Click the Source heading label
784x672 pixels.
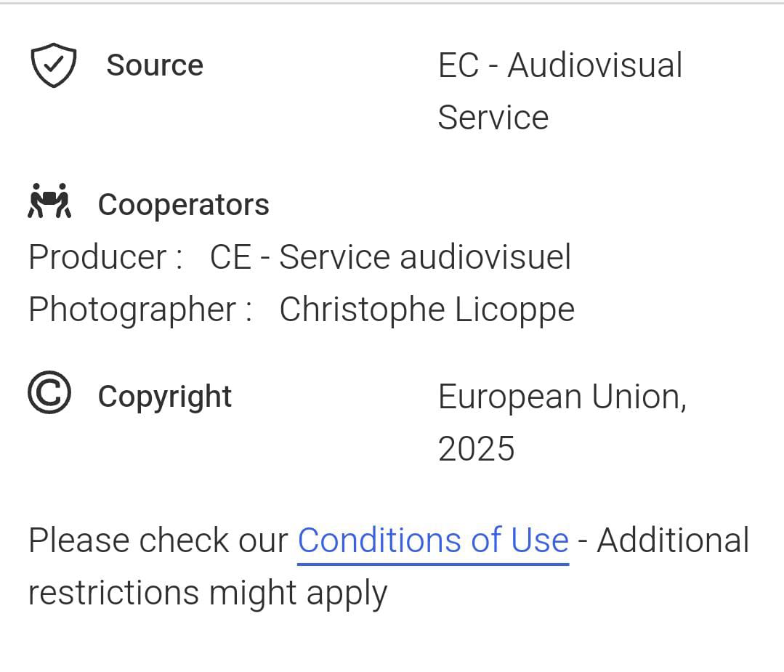[x=155, y=65]
